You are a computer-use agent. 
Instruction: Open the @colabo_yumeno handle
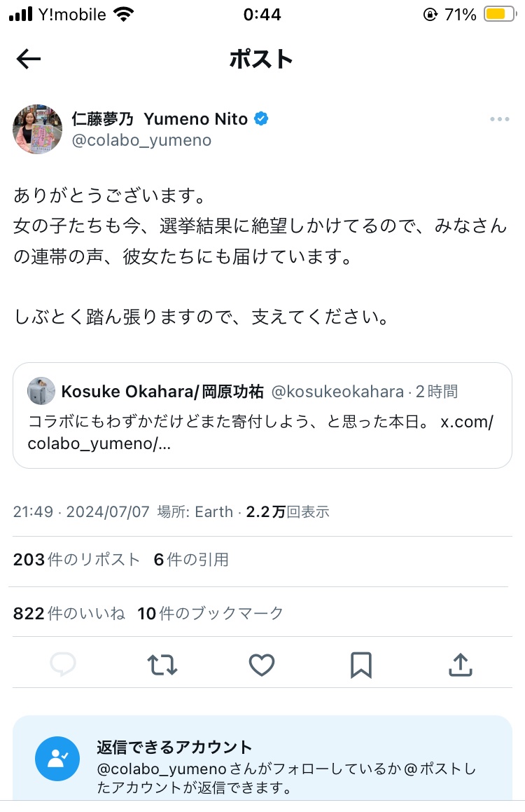141,140
